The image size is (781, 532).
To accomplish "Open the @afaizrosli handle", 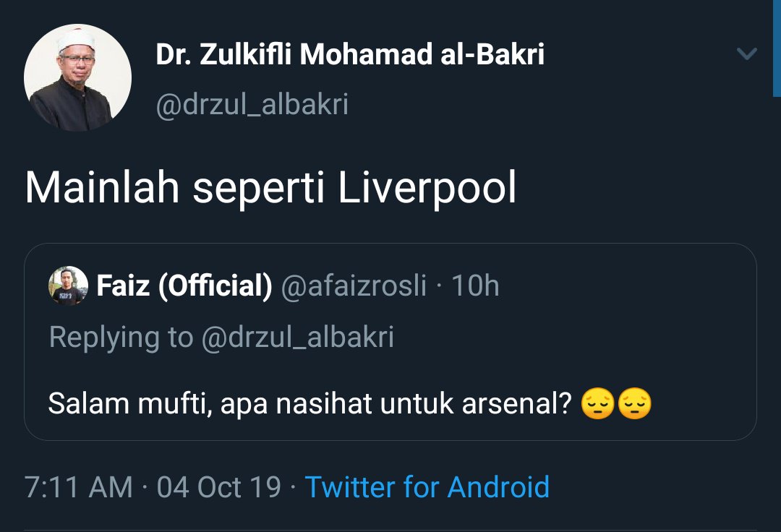I will click(354, 286).
